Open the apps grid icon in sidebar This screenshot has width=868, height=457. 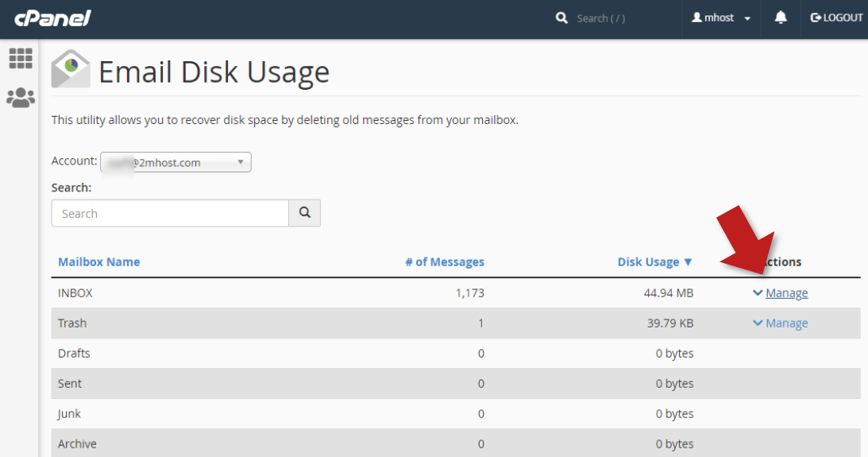[x=20, y=58]
